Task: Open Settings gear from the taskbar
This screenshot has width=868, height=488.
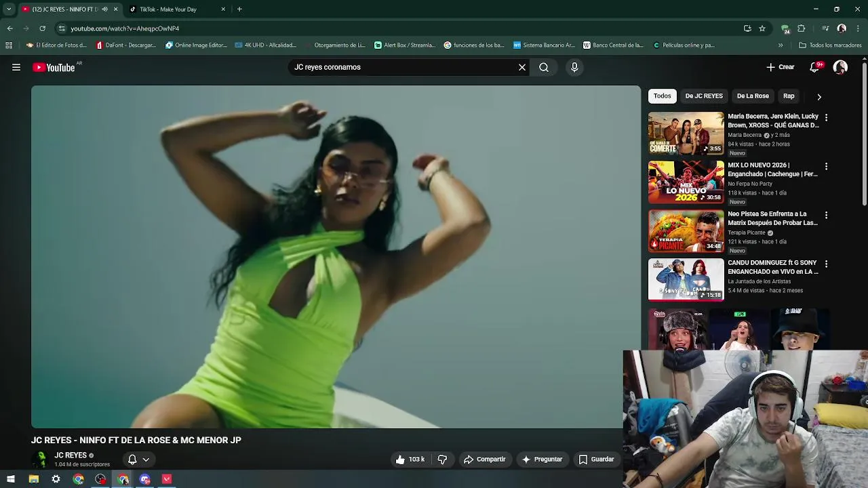Action: (x=56, y=479)
